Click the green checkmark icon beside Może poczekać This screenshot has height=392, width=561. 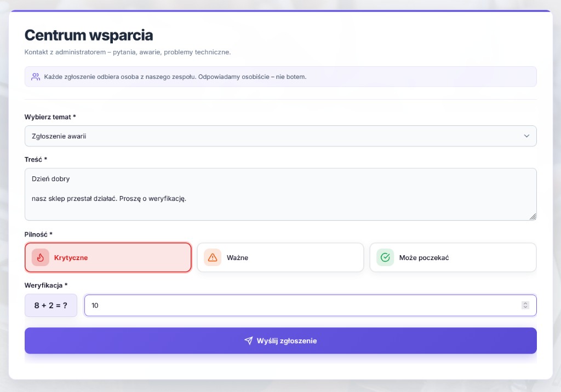pos(385,257)
